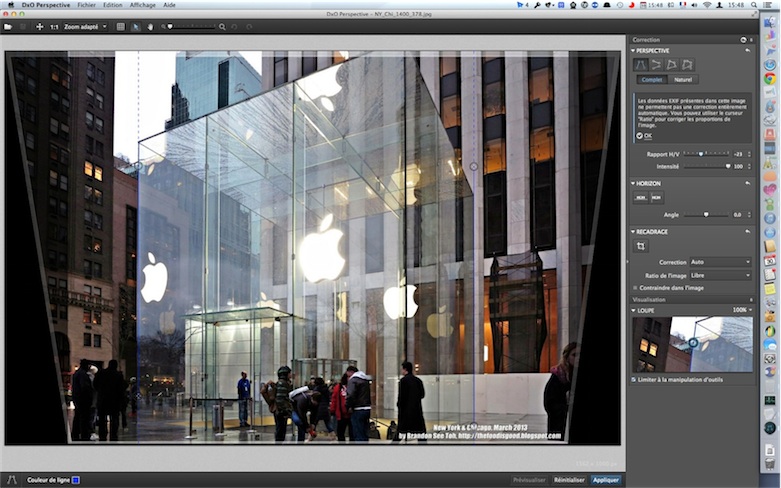The height and width of the screenshot is (488, 781).
Task: Open the Correction Auto dropdown
Action: (x=720, y=262)
